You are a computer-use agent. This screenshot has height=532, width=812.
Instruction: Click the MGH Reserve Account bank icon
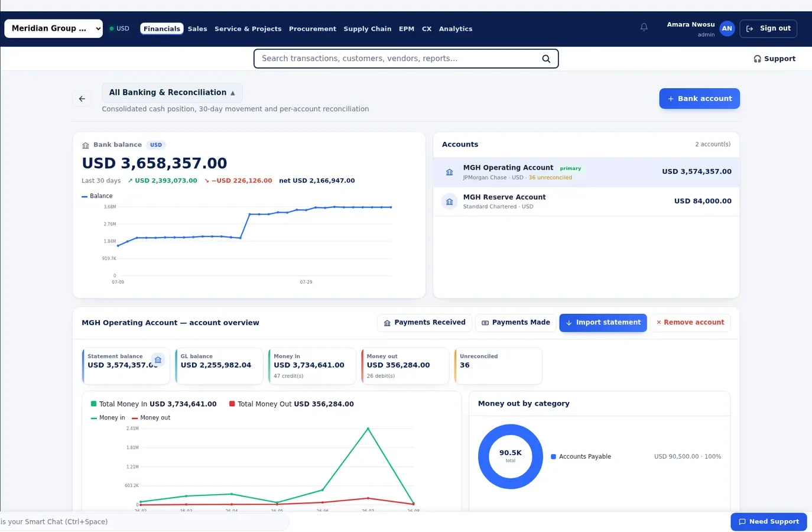(449, 202)
